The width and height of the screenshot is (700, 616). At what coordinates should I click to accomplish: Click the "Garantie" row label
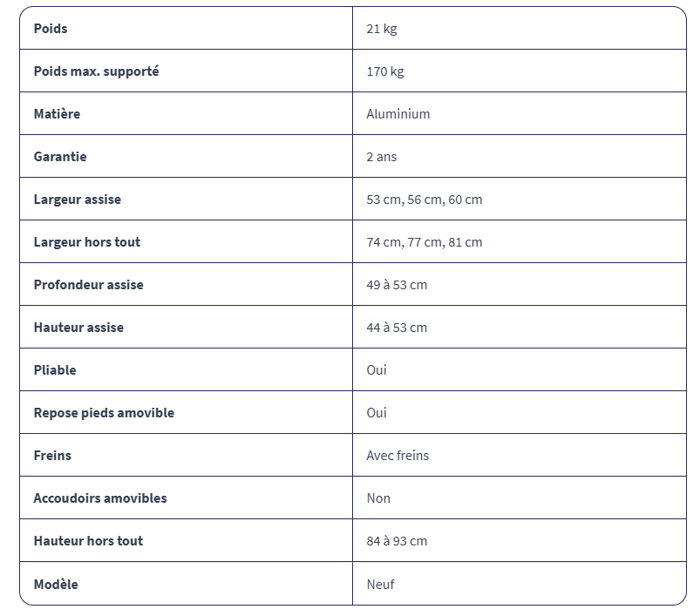60,157
